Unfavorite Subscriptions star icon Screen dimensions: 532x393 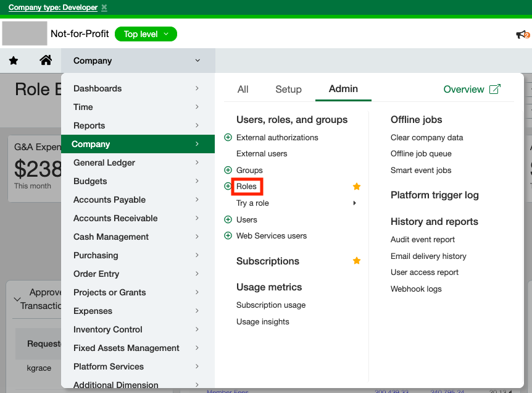click(357, 261)
